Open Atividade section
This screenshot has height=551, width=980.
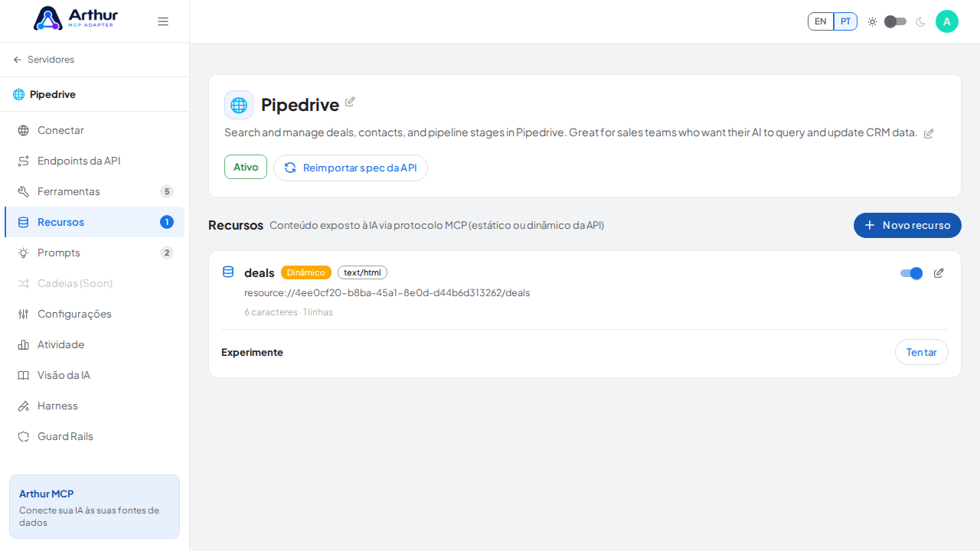pyautogui.click(x=94, y=344)
